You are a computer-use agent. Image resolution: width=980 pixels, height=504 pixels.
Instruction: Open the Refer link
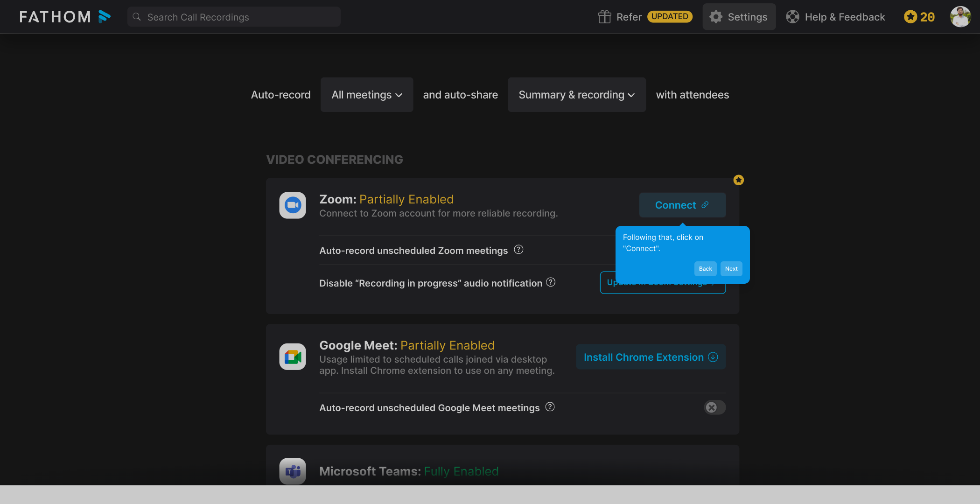click(629, 17)
